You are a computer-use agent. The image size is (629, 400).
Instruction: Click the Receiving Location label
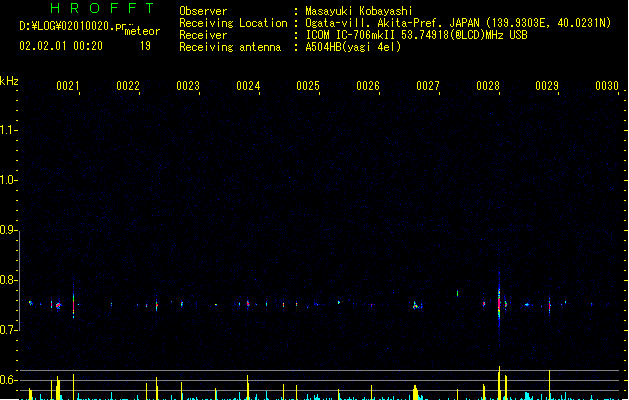click(233, 23)
